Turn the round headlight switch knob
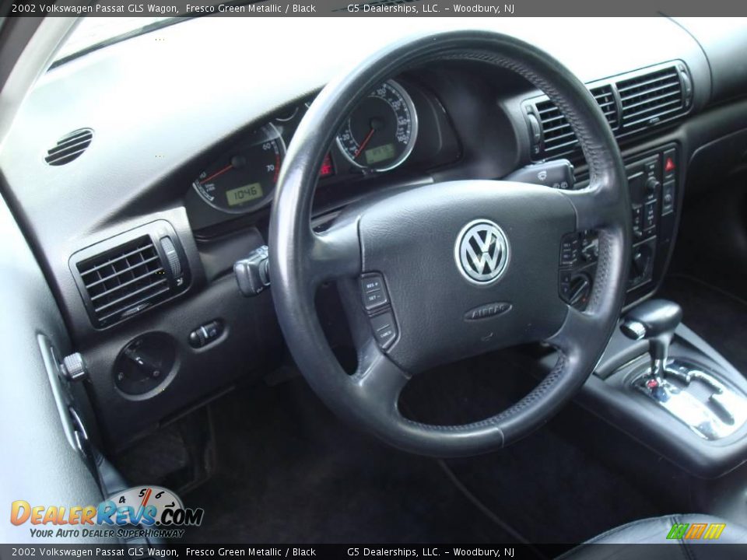This screenshot has width=747, height=560. tap(146, 364)
